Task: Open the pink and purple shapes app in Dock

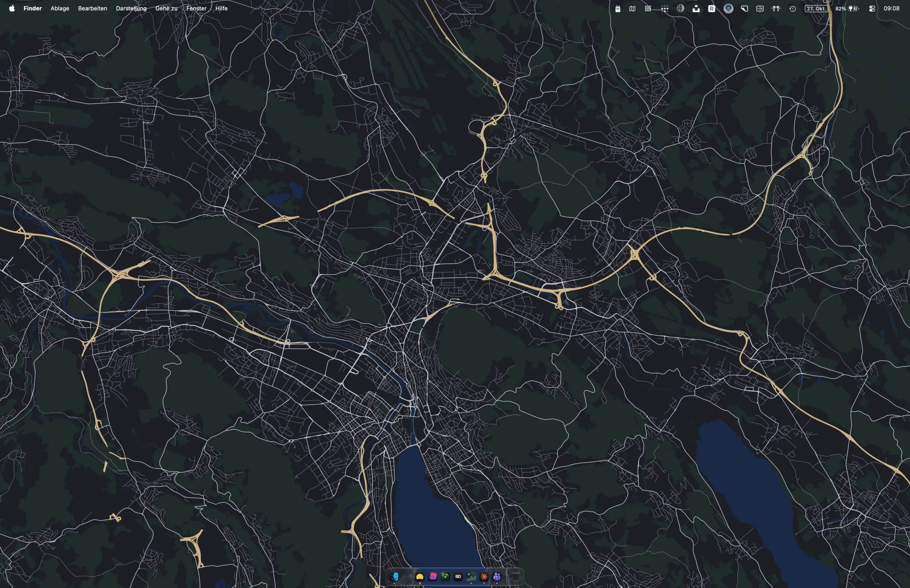Action: tap(433, 576)
